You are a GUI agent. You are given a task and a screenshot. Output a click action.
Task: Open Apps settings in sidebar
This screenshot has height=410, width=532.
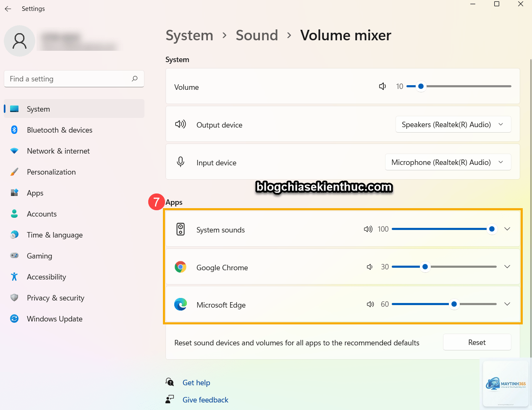(x=74, y=193)
